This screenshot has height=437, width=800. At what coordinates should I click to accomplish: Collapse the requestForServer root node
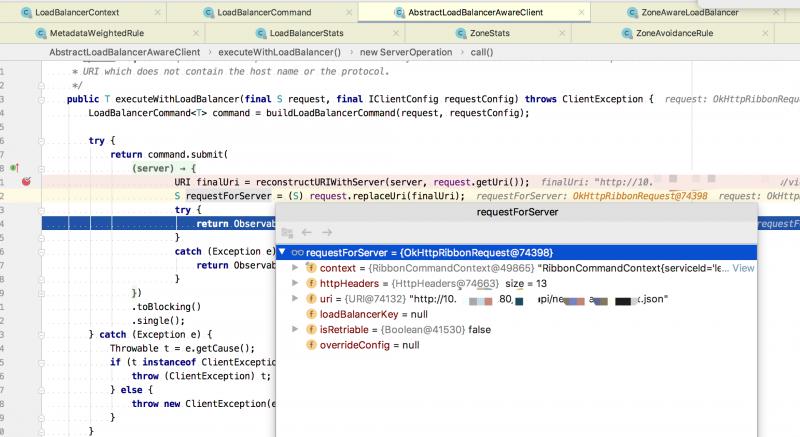click(x=282, y=252)
